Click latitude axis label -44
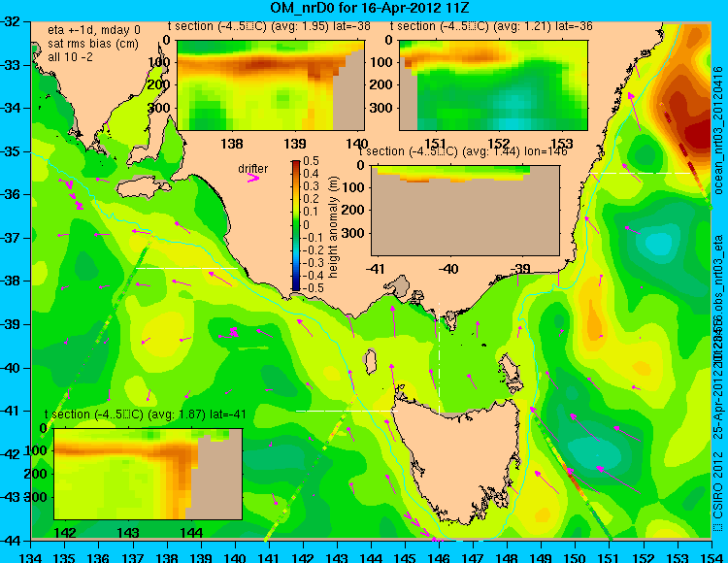 pos(11,541)
